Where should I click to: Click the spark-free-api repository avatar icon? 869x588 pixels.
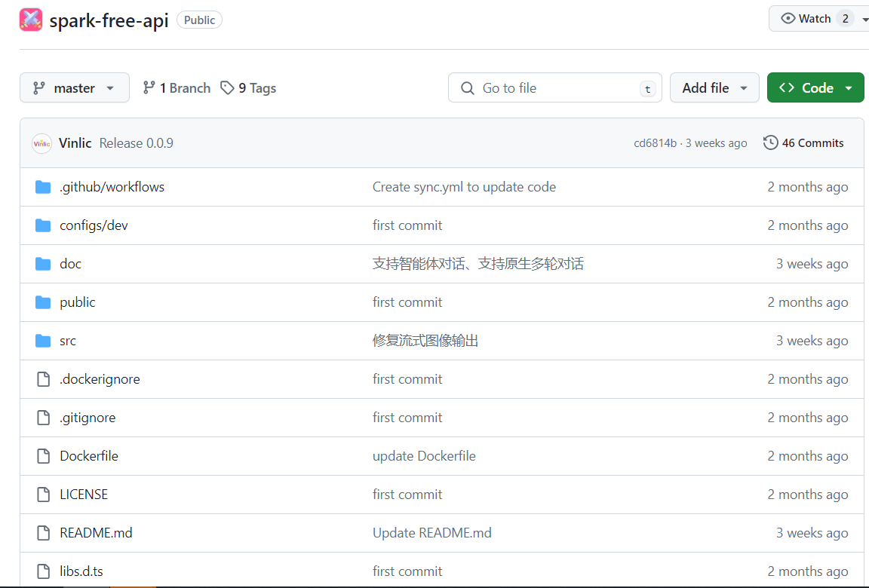[31, 19]
